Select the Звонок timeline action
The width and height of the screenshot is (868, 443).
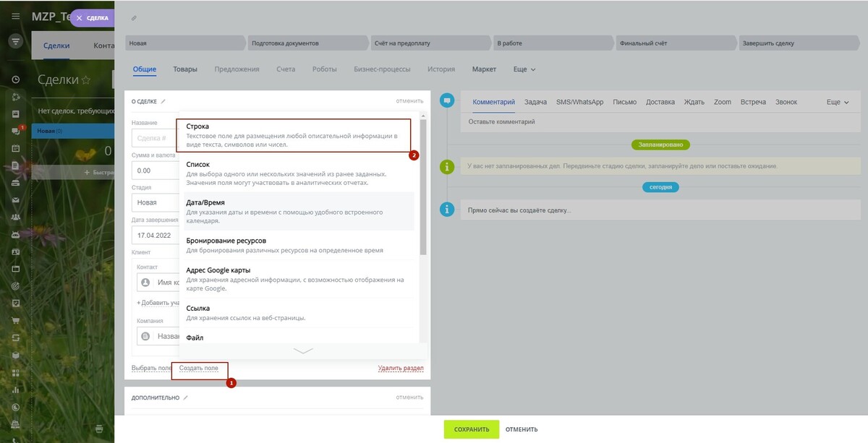(786, 103)
